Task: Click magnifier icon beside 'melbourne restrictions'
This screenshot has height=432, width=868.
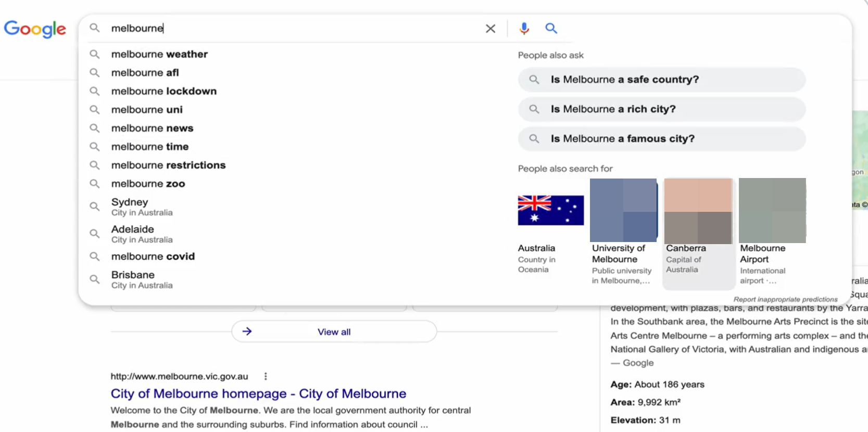Action: tap(94, 165)
